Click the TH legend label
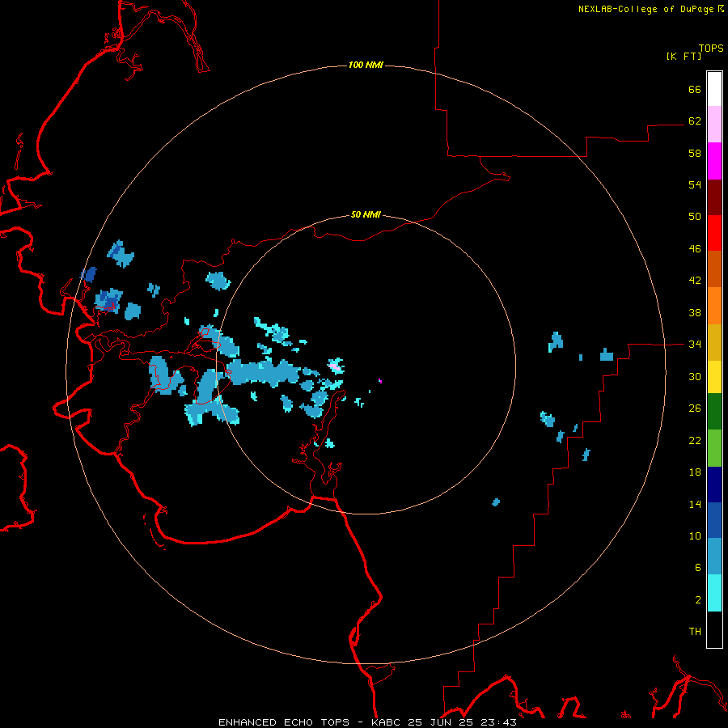The width and height of the screenshot is (728, 728). (x=695, y=632)
